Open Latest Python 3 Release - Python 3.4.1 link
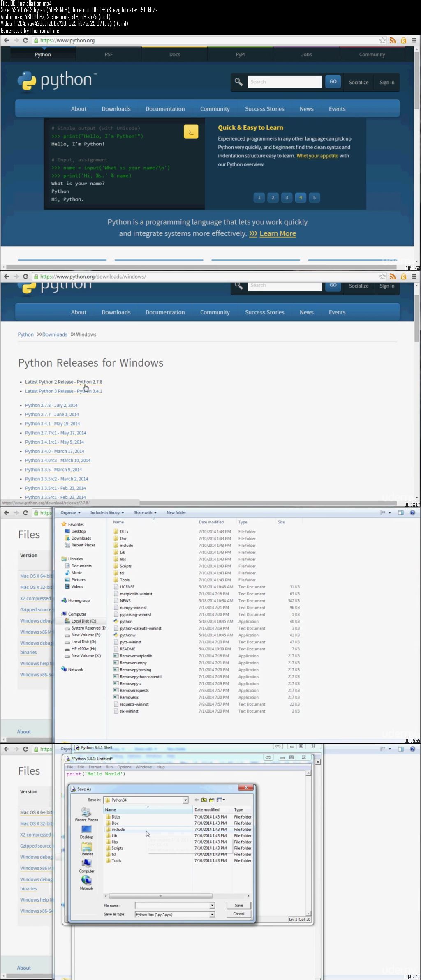 pyautogui.click(x=64, y=391)
